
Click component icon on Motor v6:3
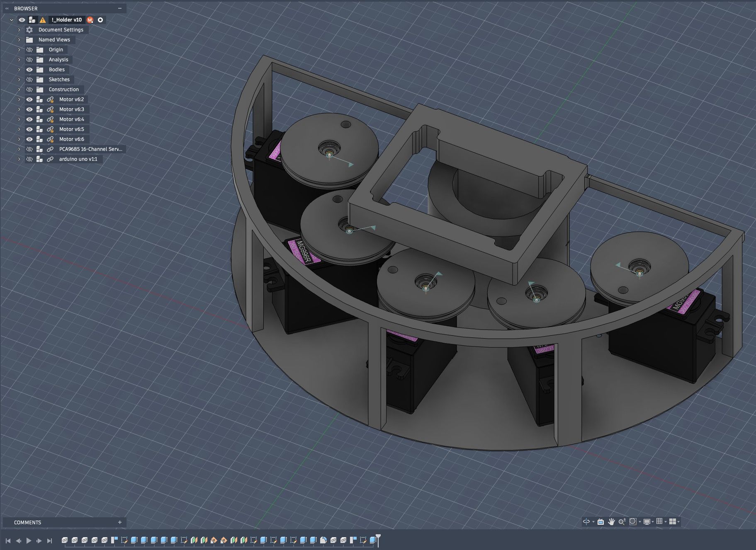point(39,109)
